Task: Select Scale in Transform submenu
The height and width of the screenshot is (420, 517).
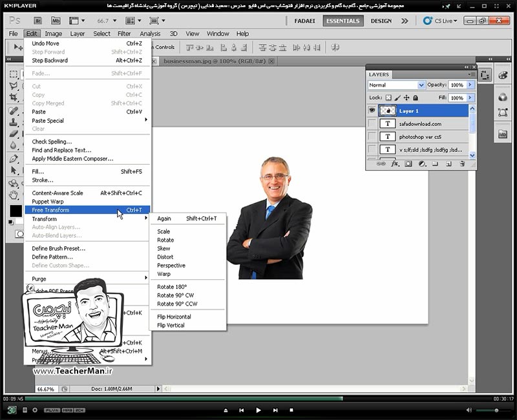Action: pos(187,231)
